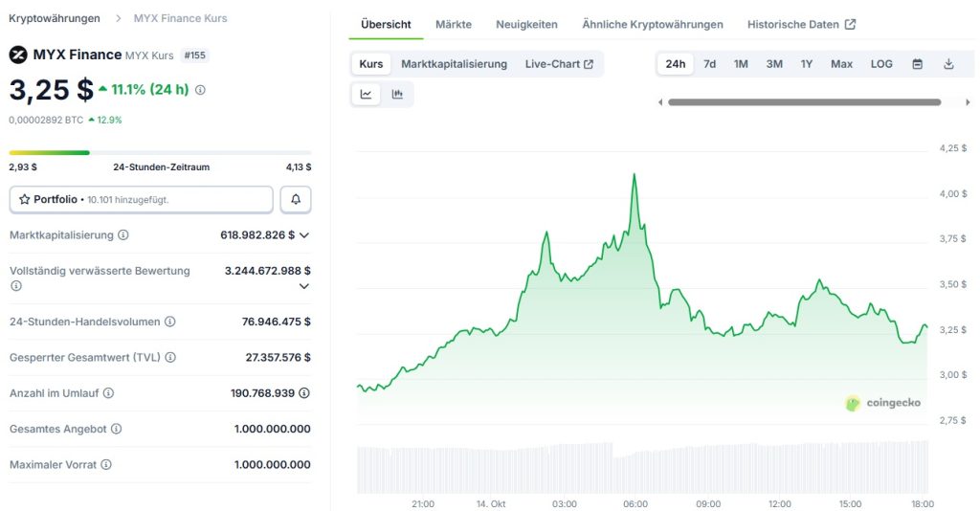
Task: Click the 24-hour price range bar
Action: (x=160, y=152)
